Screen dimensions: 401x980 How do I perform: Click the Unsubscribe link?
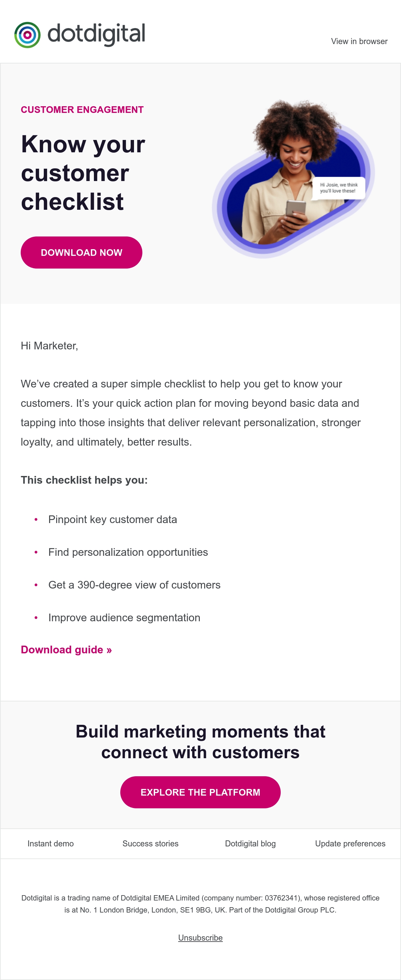200,938
